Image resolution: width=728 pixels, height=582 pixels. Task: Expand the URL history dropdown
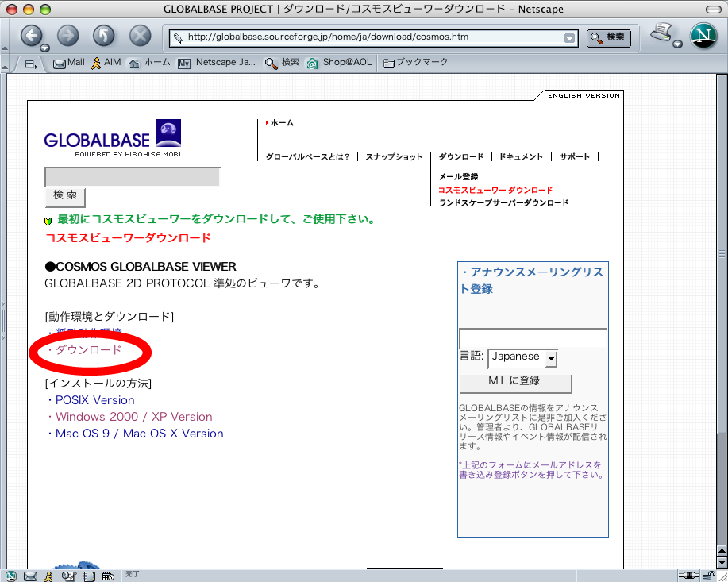570,38
